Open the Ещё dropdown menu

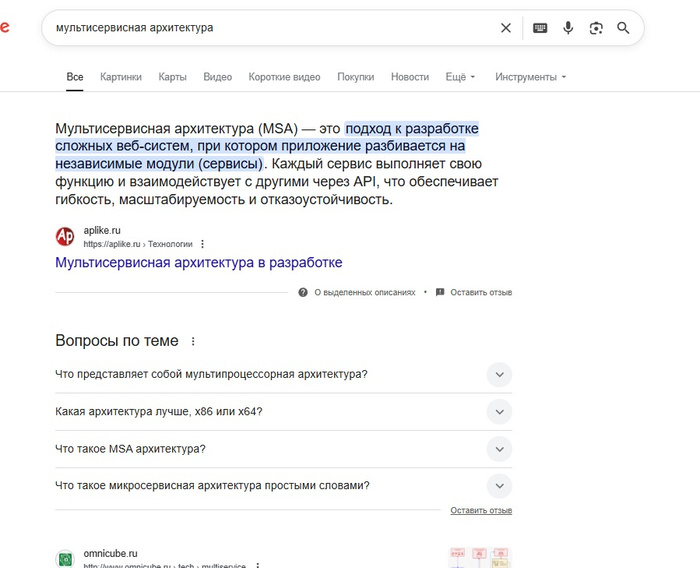pos(460,77)
